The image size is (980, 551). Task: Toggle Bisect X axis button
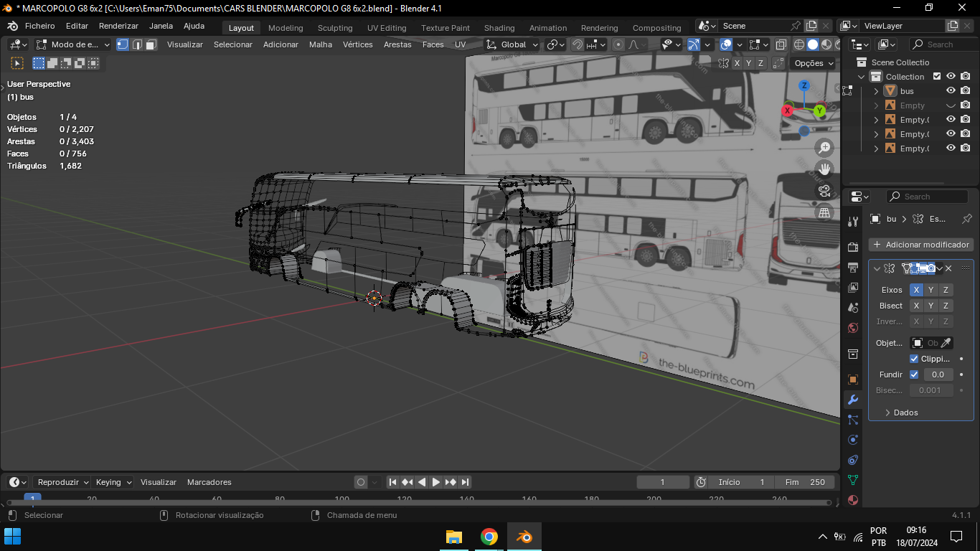pos(916,306)
